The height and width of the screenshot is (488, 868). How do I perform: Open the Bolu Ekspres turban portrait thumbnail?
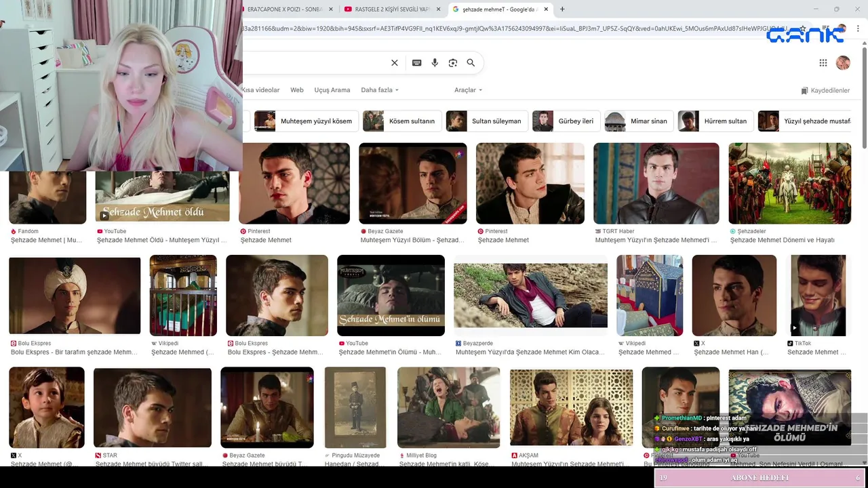pos(75,296)
